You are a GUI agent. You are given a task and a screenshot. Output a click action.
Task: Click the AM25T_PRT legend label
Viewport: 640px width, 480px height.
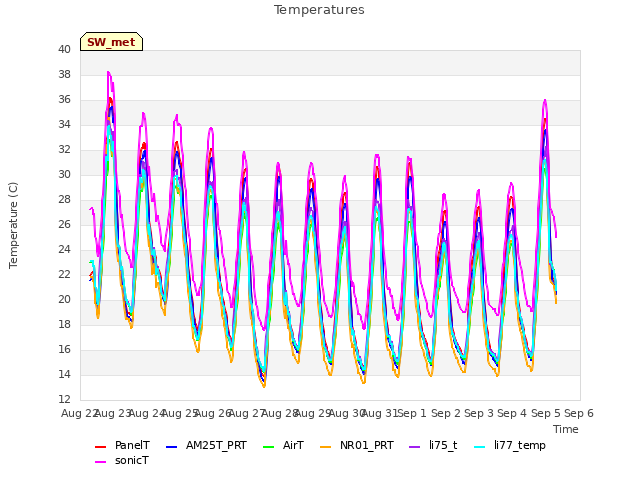pyautogui.click(x=216, y=445)
